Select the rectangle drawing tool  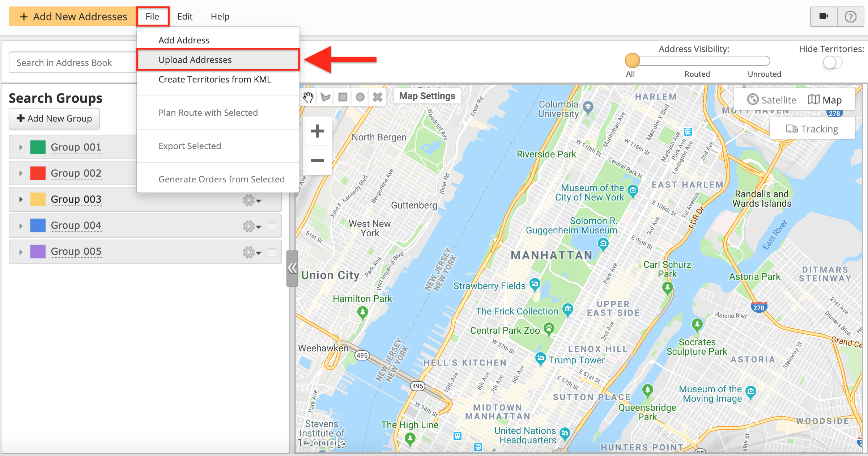(343, 97)
